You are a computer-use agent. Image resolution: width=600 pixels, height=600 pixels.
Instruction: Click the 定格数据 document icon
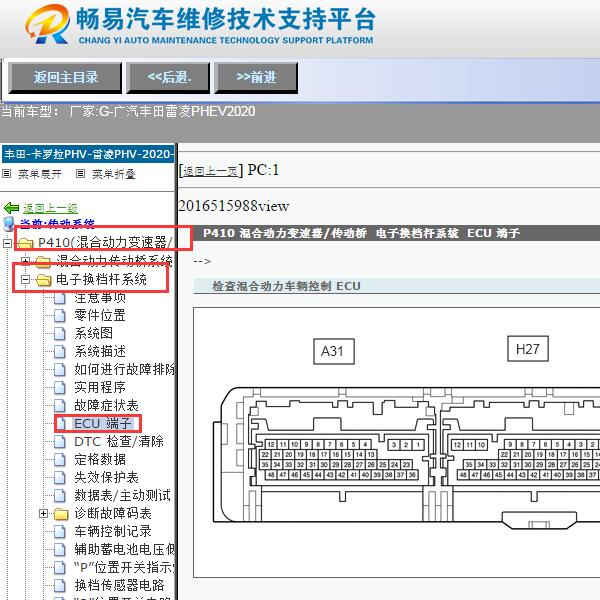click(60, 459)
